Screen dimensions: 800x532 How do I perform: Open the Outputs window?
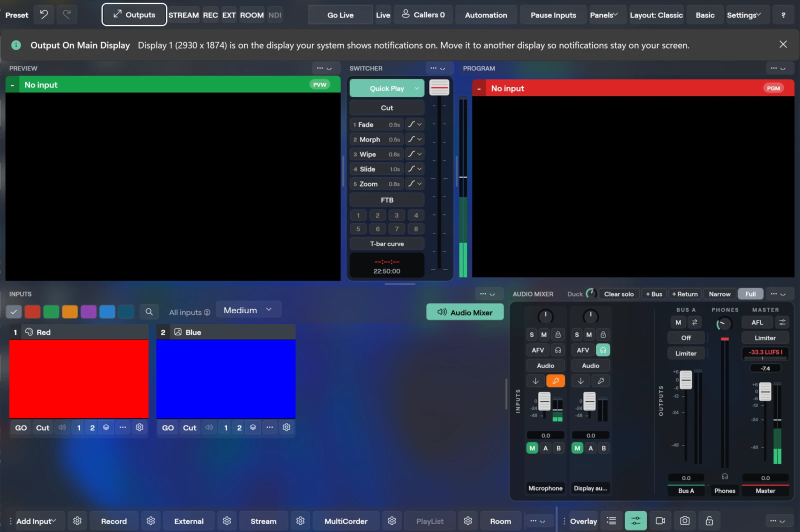coord(134,14)
